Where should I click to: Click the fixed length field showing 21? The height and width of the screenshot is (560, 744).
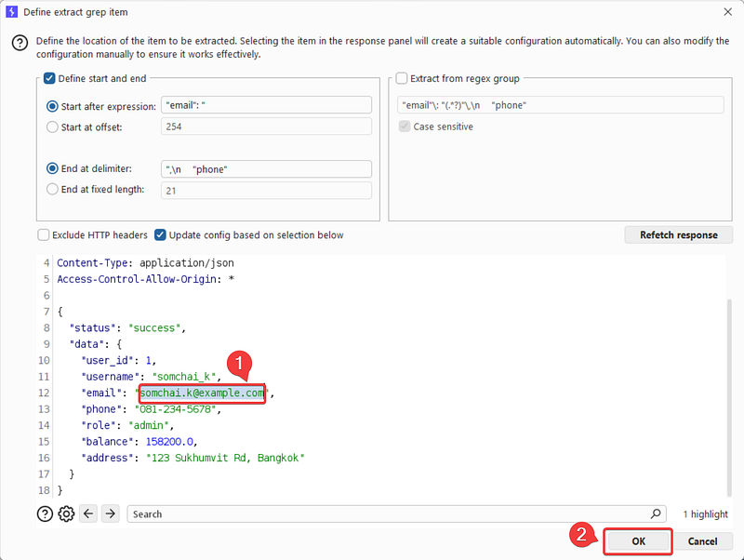[x=266, y=191]
